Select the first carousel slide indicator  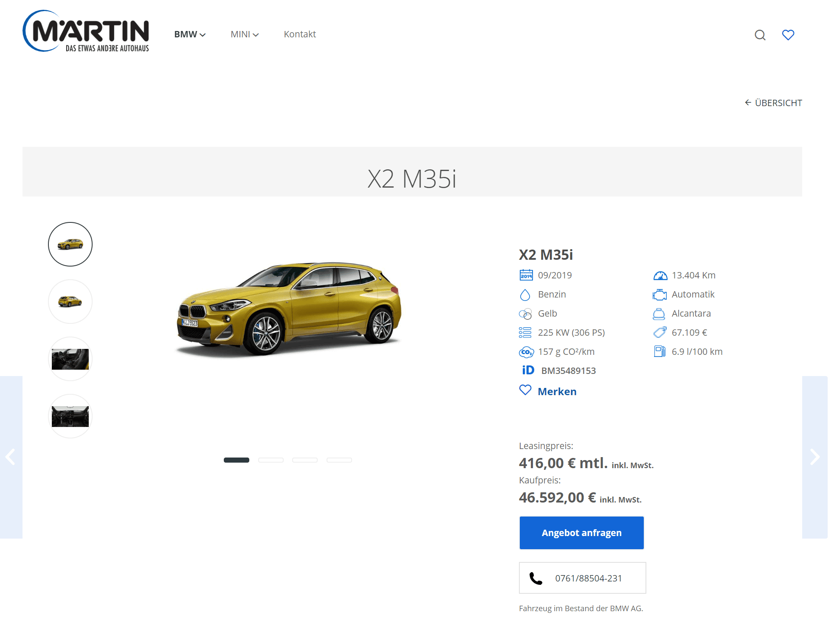(x=237, y=460)
